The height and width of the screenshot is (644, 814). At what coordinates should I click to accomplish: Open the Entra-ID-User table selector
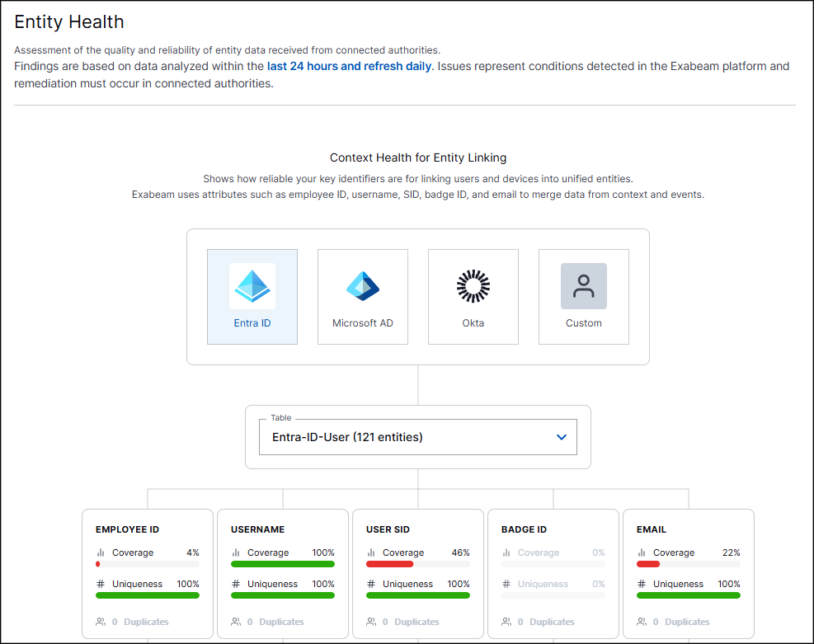pyautogui.click(x=418, y=437)
